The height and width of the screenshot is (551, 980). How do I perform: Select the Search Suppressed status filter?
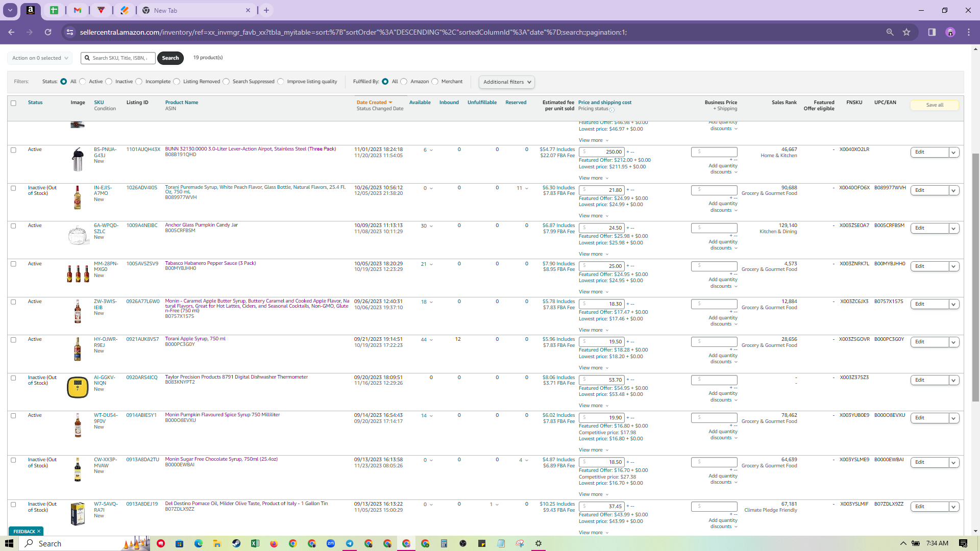[226, 82]
